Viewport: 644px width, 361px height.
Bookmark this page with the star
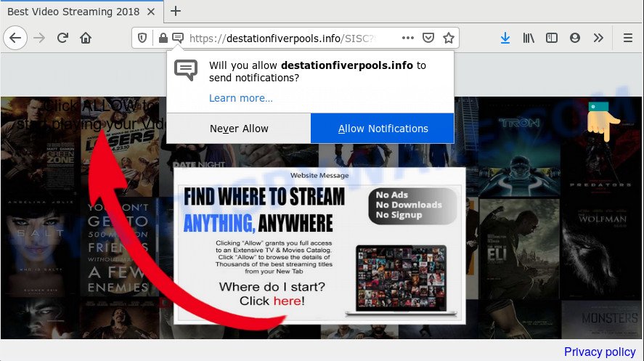pos(449,38)
